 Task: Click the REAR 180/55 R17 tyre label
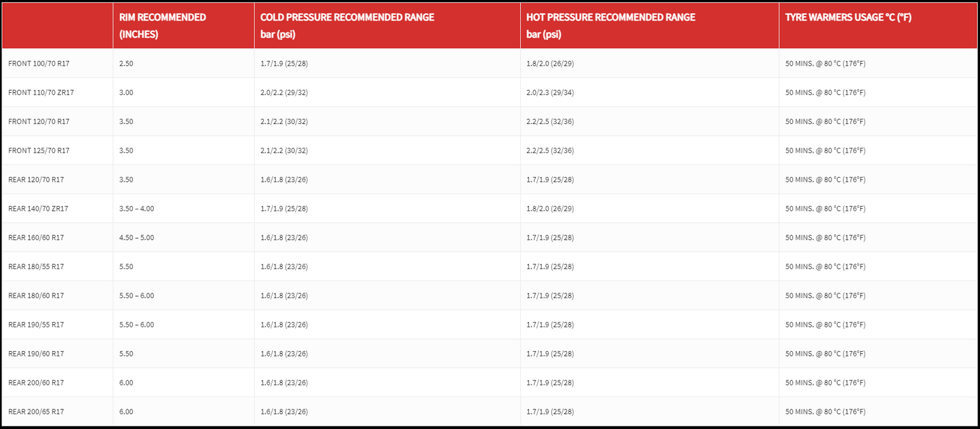36,267
